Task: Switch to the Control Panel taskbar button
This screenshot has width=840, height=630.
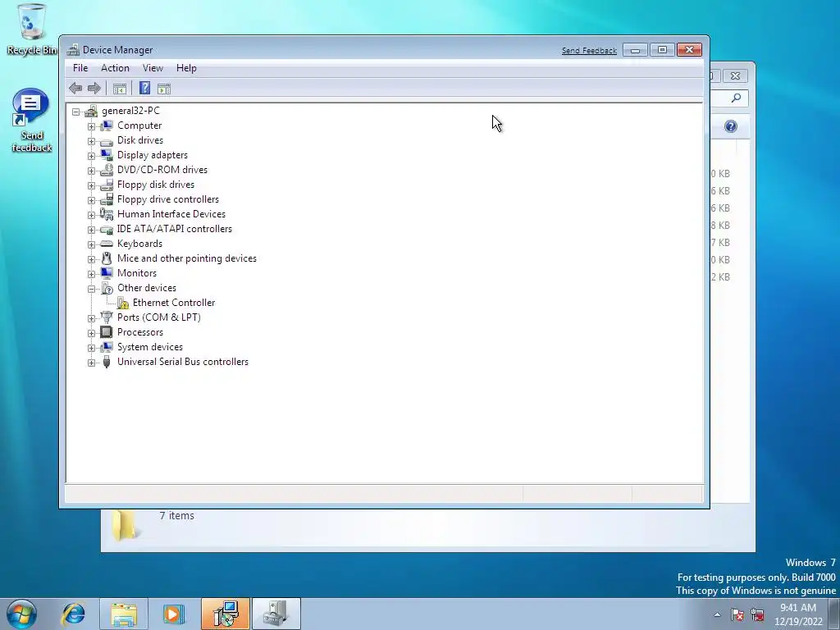Action: [x=226, y=614]
